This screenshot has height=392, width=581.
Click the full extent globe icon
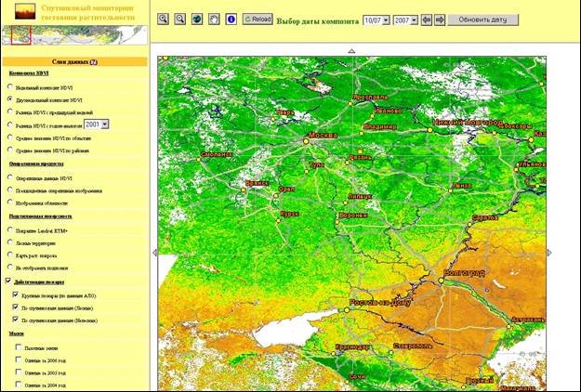tap(196, 19)
